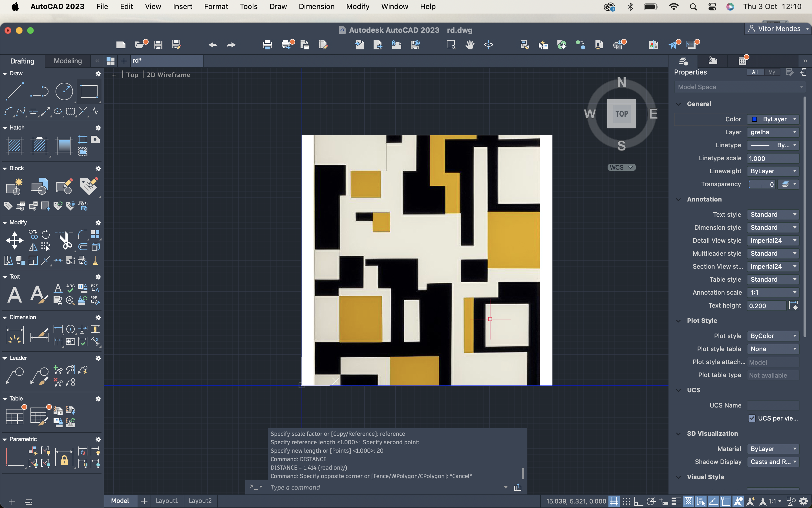Toggle Snap mode dots in status bar
The width and height of the screenshot is (812, 508).
point(626,501)
